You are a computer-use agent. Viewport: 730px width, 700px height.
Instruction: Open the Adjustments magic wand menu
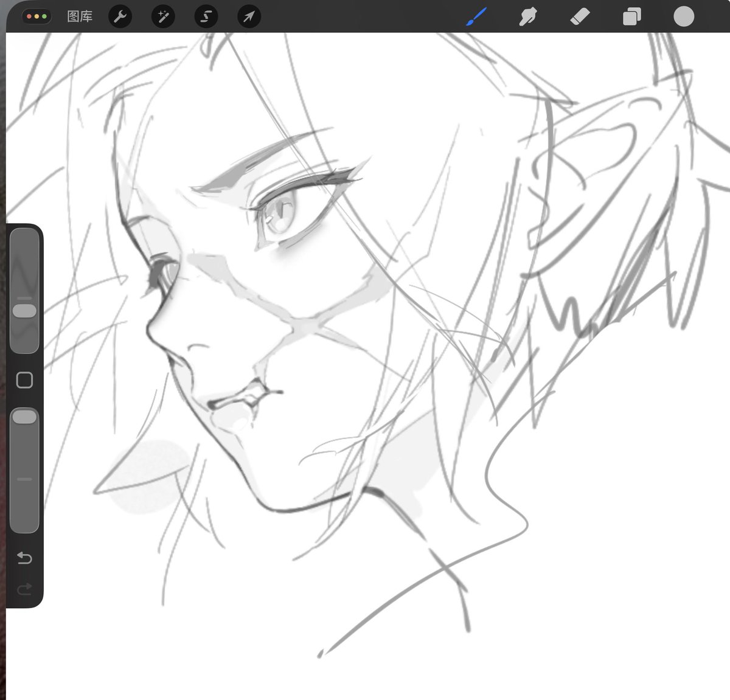(x=163, y=16)
